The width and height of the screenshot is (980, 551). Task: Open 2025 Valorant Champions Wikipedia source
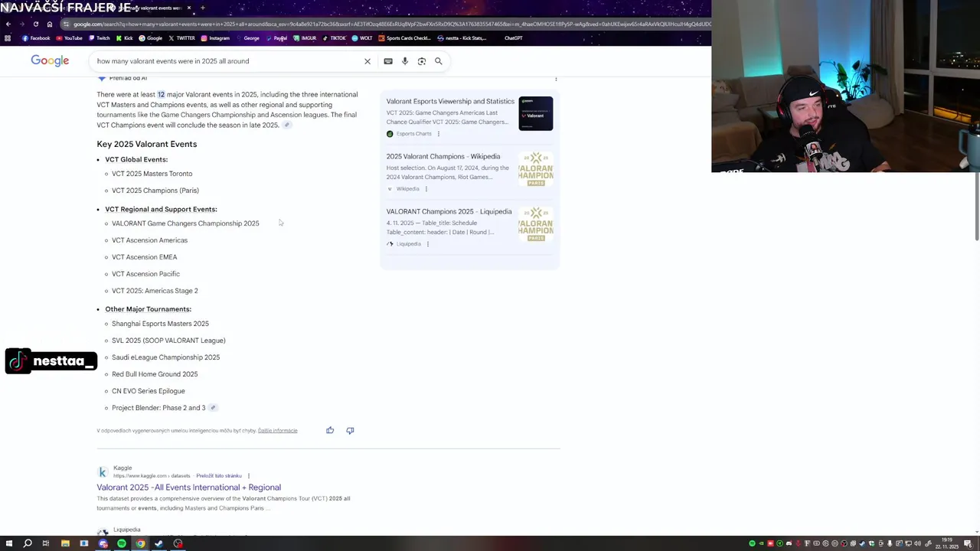443,156
